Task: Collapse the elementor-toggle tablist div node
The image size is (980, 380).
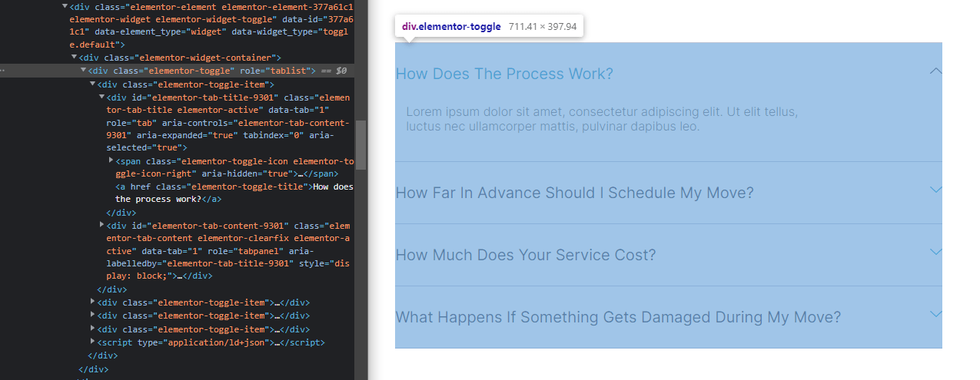Action: point(84,71)
